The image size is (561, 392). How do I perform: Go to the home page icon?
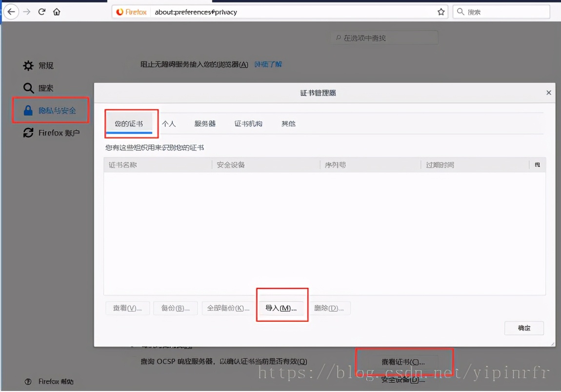tap(57, 12)
